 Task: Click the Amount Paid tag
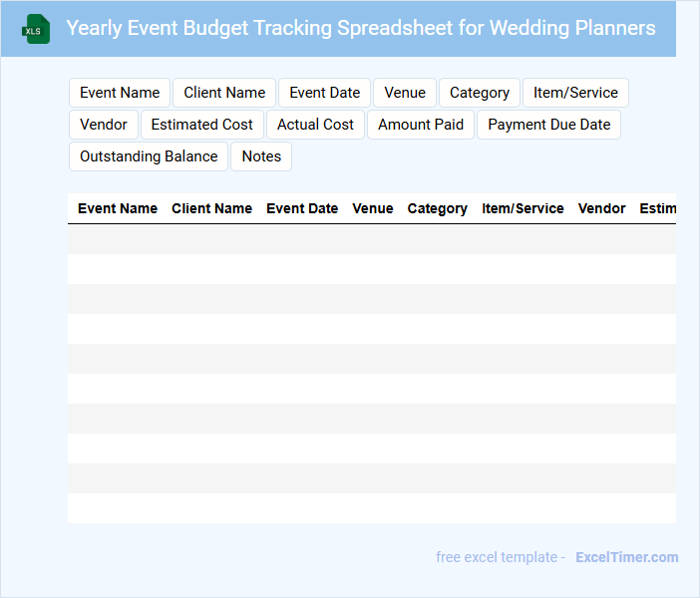[421, 125]
